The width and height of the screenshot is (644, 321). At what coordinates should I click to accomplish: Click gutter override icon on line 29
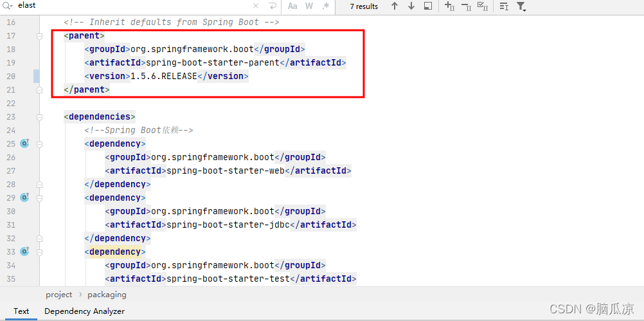tap(24, 197)
